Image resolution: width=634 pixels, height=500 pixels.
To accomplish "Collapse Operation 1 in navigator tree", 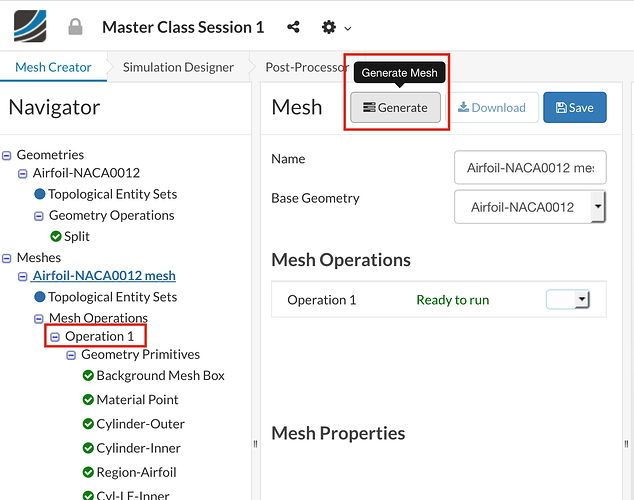I will pos(56,337).
